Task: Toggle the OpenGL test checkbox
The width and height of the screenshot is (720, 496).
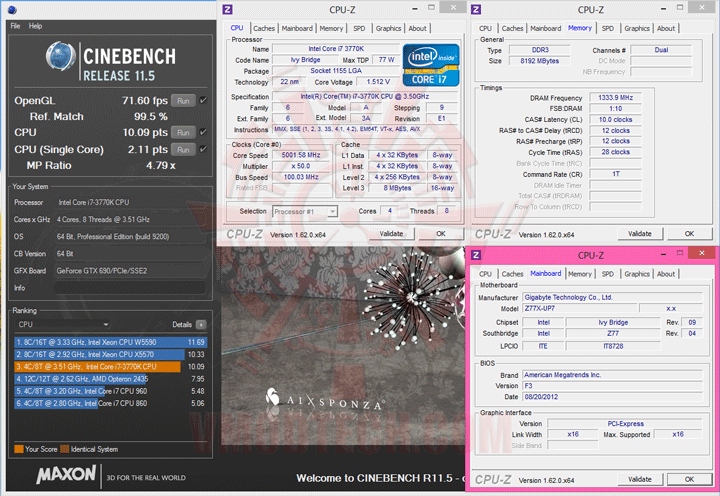Action: pyautogui.click(x=203, y=100)
